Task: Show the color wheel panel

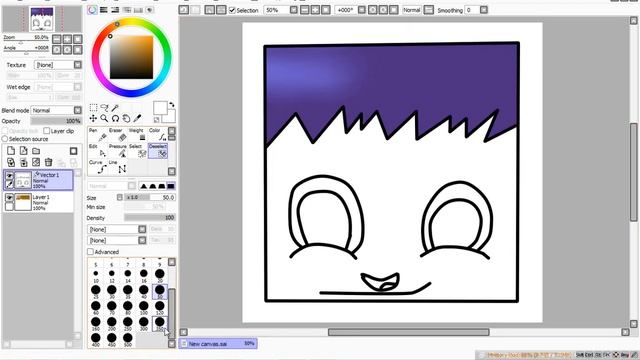Action: (x=93, y=10)
